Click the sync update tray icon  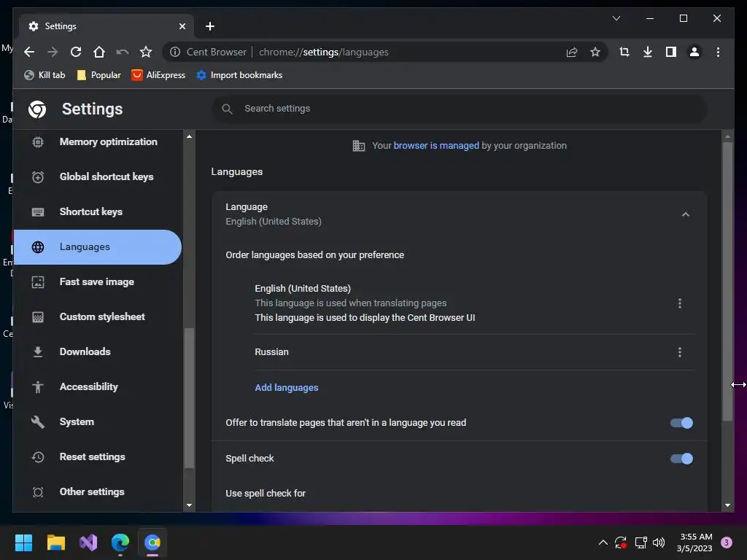click(x=621, y=542)
